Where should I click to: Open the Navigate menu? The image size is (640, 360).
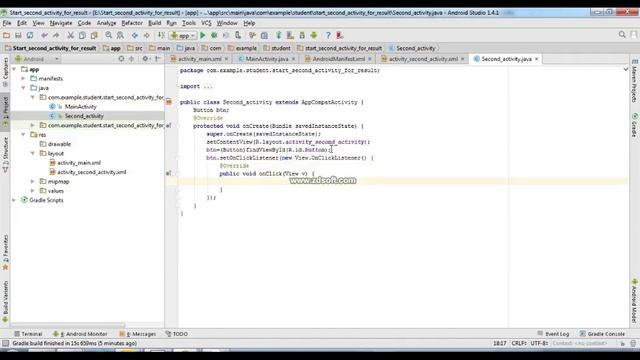pyautogui.click(x=61, y=23)
